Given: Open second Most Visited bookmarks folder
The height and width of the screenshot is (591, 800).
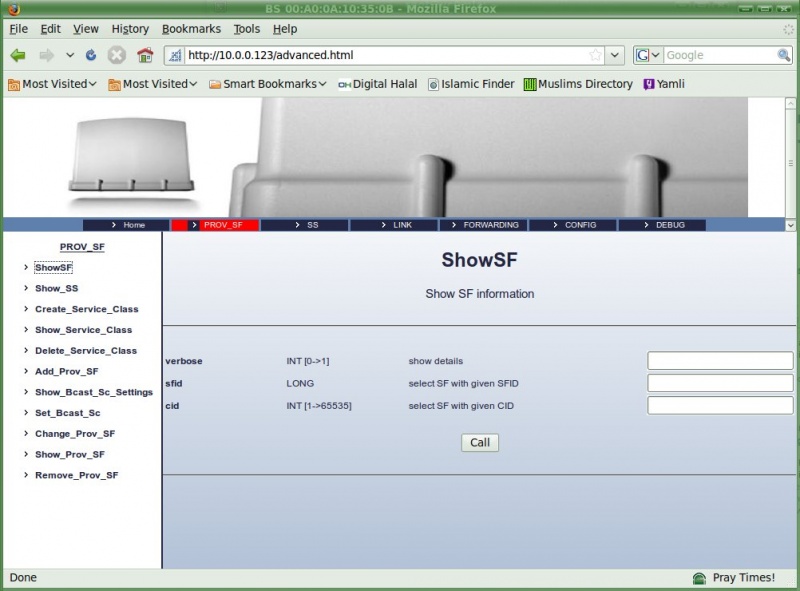Looking at the screenshot, I should tap(153, 84).
